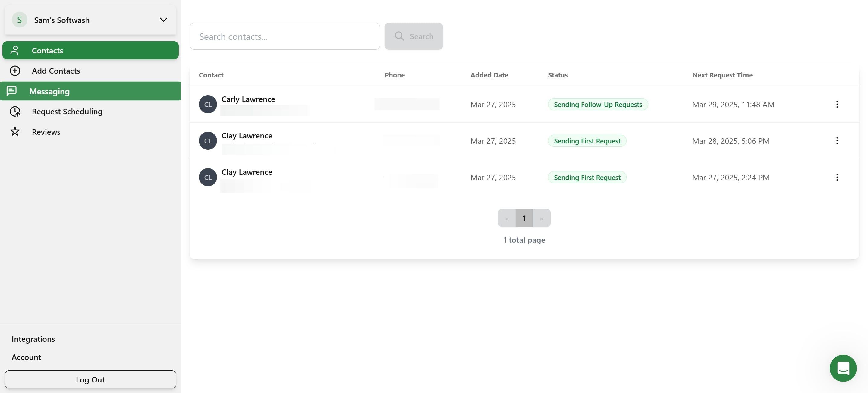The height and width of the screenshot is (393, 868).
Task: Open the Request Scheduling clock icon
Action: 15,112
